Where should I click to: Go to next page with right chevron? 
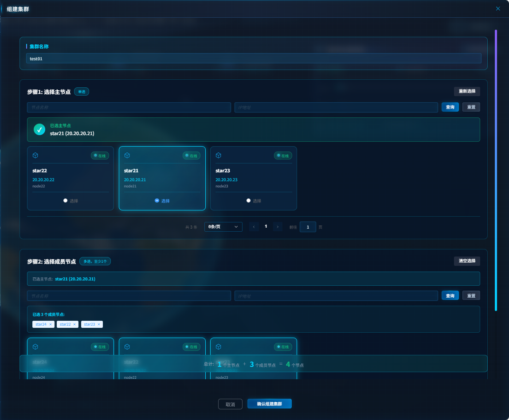(x=278, y=227)
